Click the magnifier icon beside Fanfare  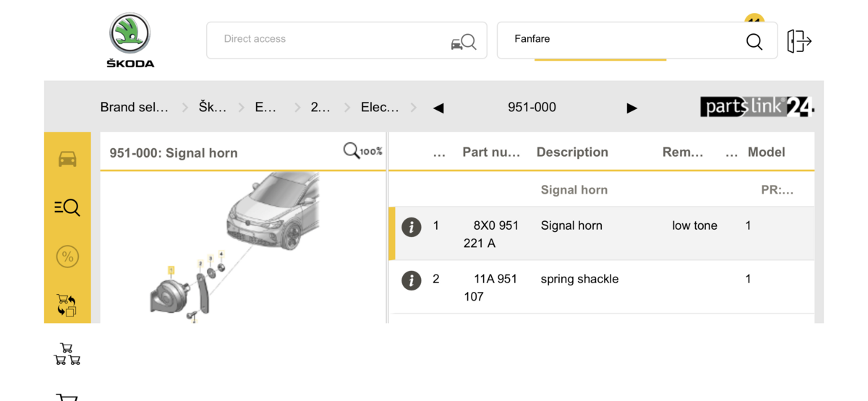tap(754, 42)
